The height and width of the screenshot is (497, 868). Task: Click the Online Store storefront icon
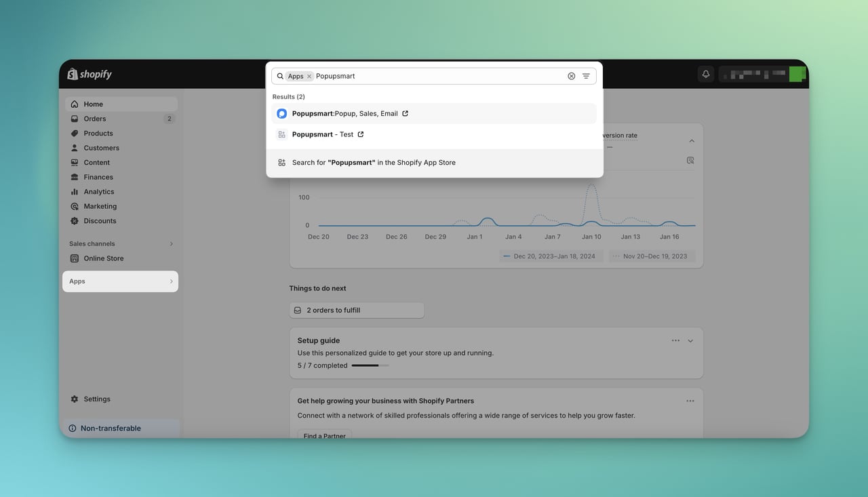pyautogui.click(x=75, y=258)
